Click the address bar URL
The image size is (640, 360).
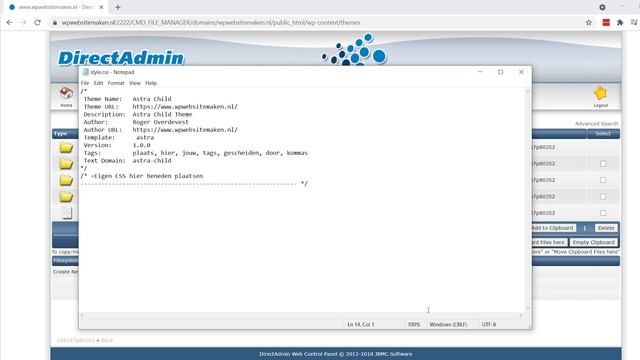click(211, 23)
